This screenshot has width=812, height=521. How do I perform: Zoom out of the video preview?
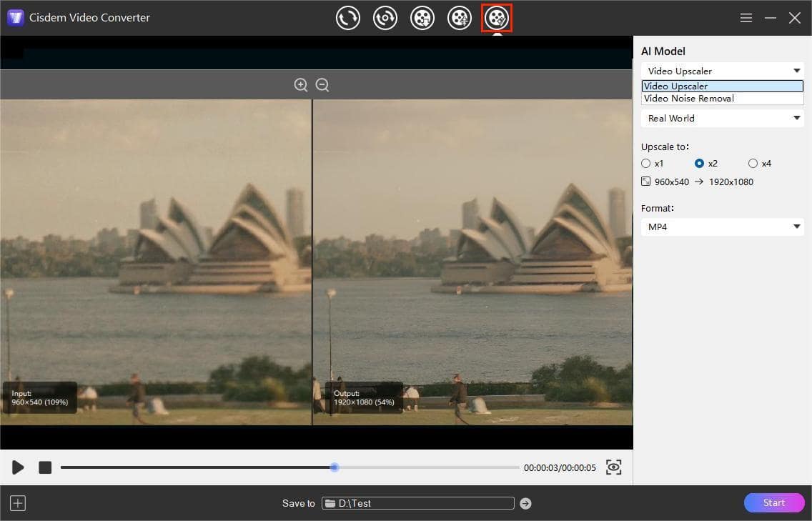point(322,84)
